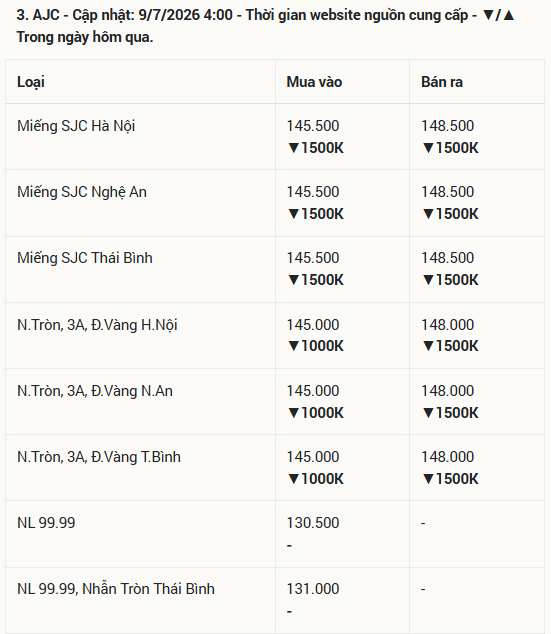Click the Bán ra column header
Screen dimensions: 551x634
tap(442, 82)
